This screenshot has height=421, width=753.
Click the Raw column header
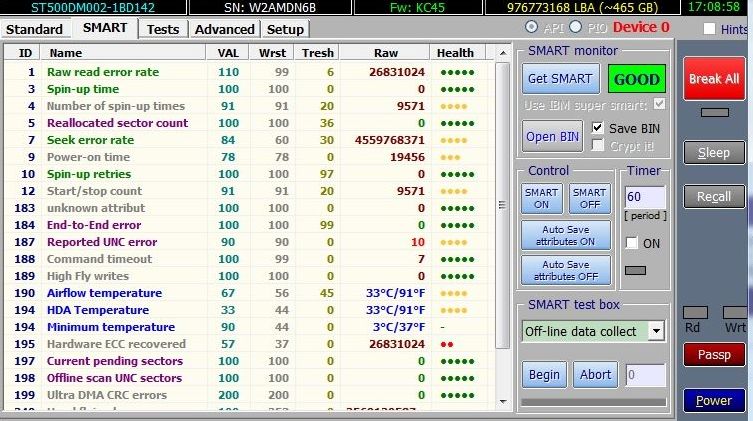click(386, 53)
